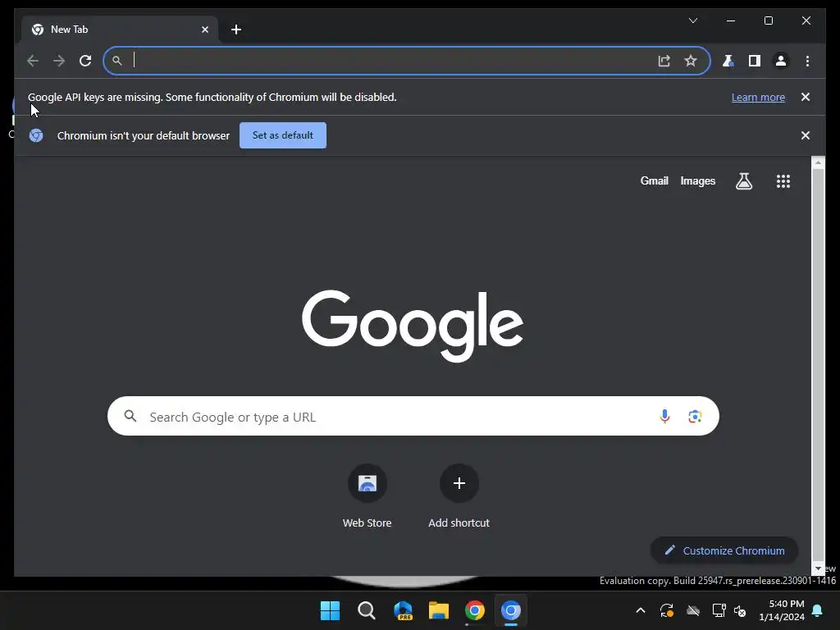Open File Explorer from taskbar

tap(439, 610)
